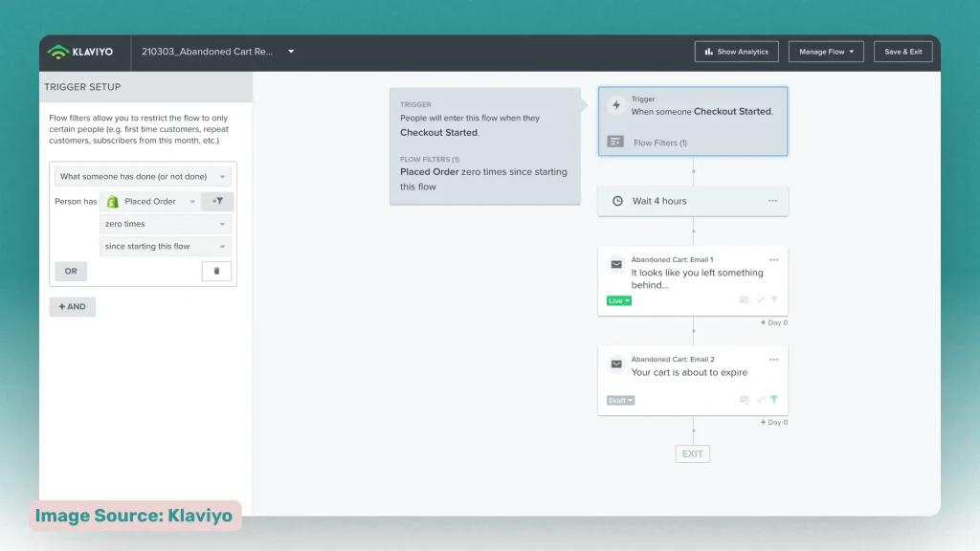The width and height of the screenshot is (980, 551).
Task: Open Flow Filters (1) on the trigger card
Action: (x=660, y=142)
